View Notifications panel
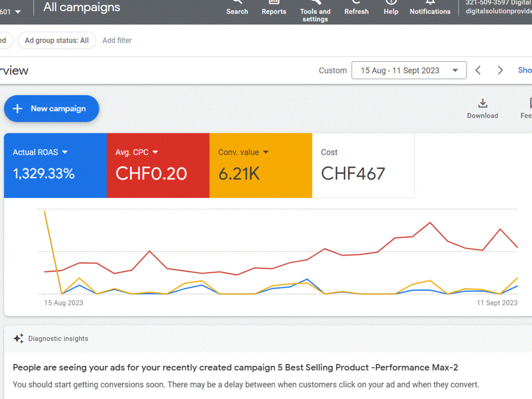Viewport: 532px width, 399px height. pos(430,8)
